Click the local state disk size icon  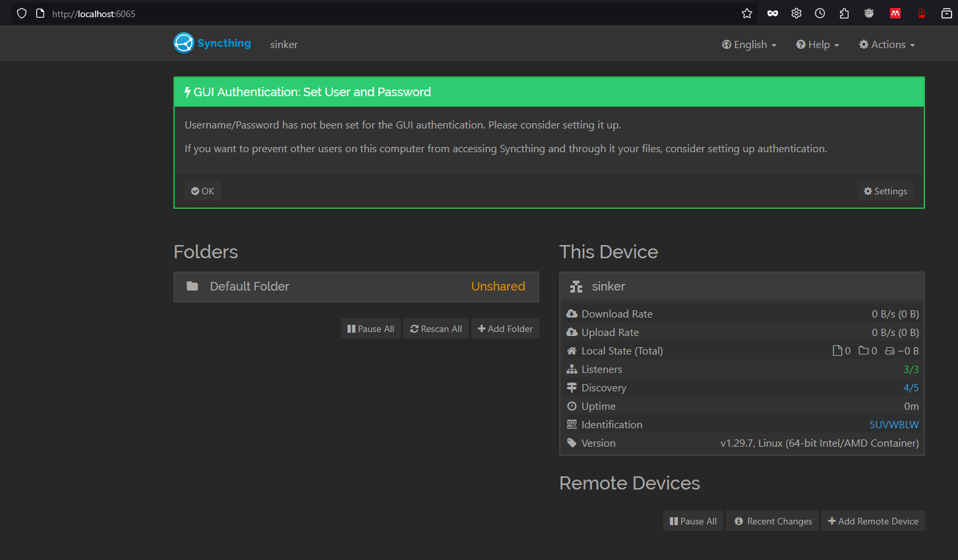coord(889,351)
